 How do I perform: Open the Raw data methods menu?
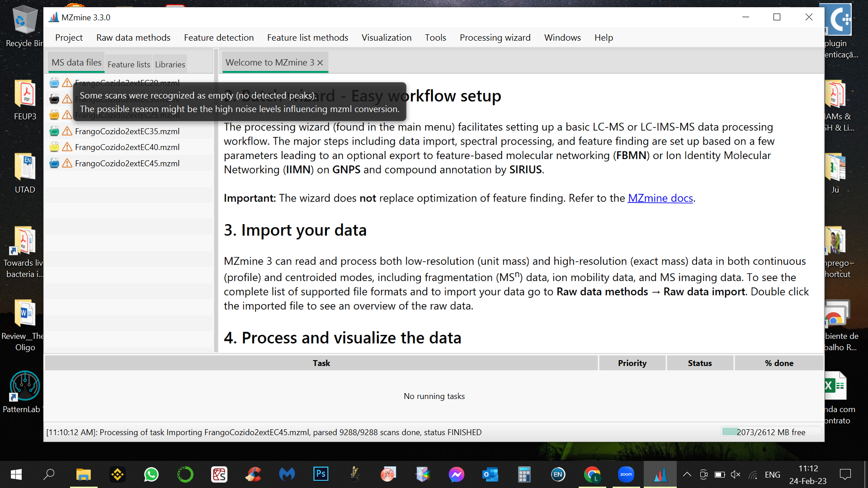(133, 38)
